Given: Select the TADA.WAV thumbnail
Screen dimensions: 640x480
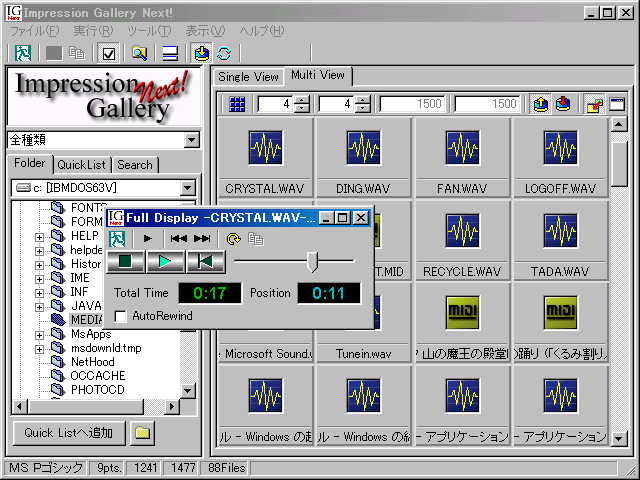Looking at the screenshot, I should (x=560, y=240).
